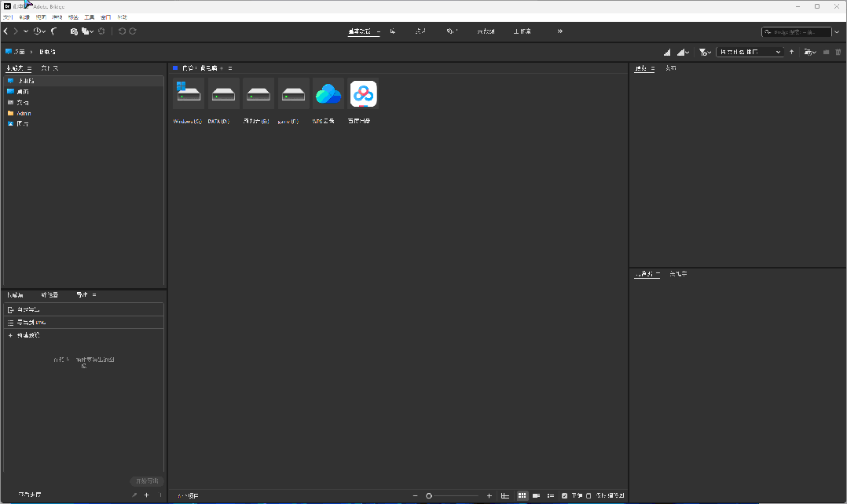847x504 pixels.
Task: Click the custom export row icon
Action: 10,310
